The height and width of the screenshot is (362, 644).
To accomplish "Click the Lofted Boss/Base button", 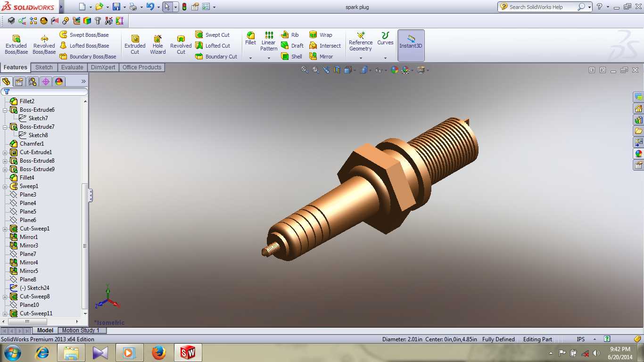I will [84, 46].
